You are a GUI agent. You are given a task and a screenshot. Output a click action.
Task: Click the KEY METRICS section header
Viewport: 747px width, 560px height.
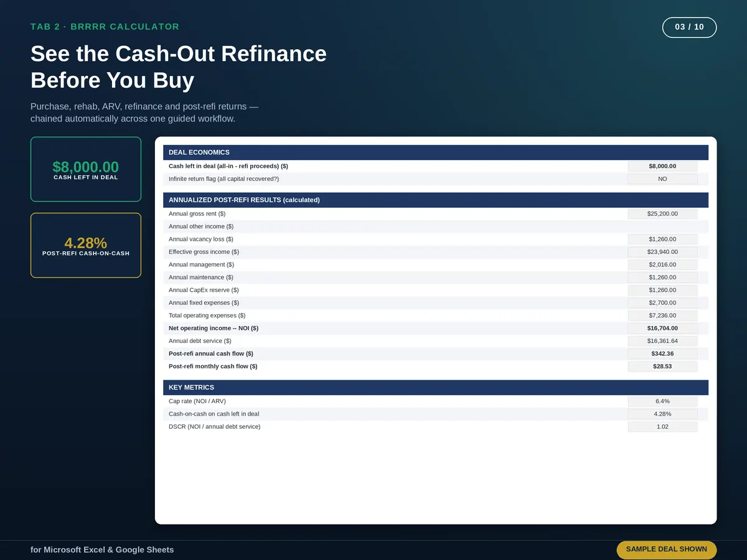click(x=436, y=388)
